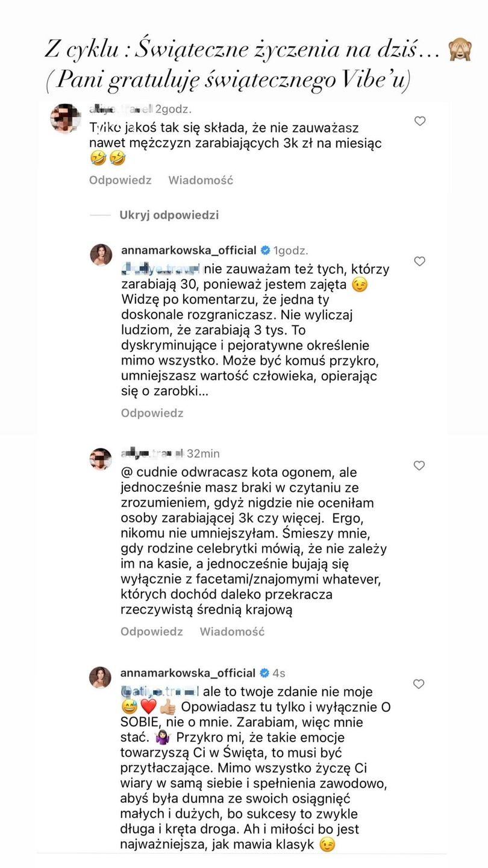Click the verified badge on the 4s reply
Screen dimensions: 488x868
264,673
